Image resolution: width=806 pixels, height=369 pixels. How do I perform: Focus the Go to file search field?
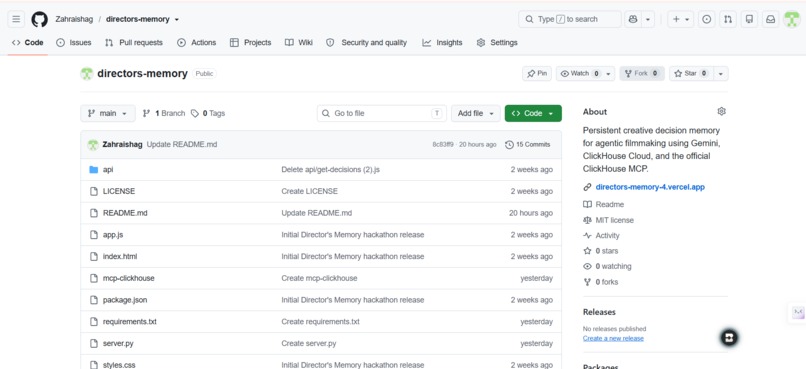[381, 113]
